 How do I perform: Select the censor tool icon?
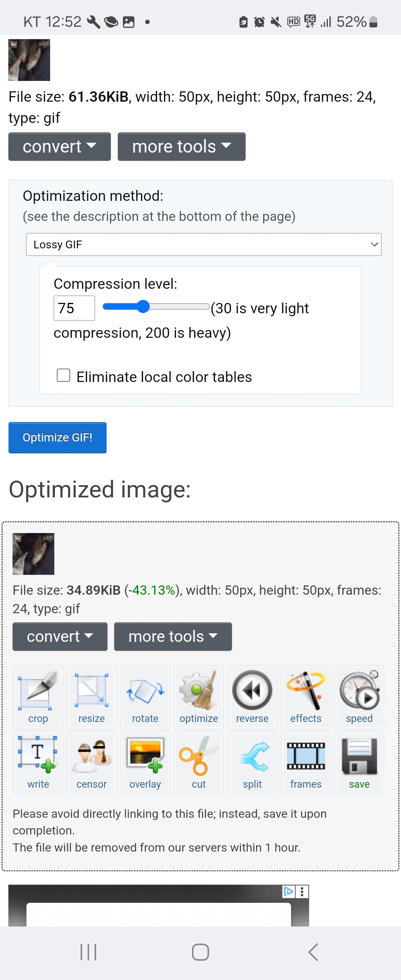click(91, 762)
